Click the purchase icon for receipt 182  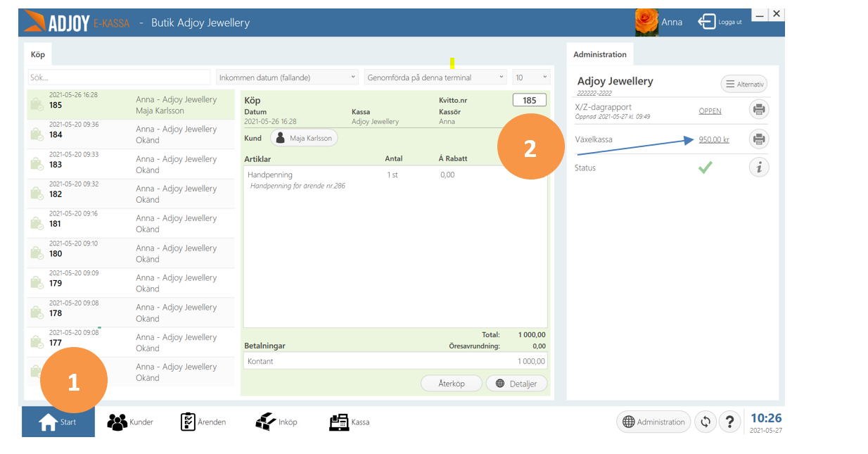point(37,194)
